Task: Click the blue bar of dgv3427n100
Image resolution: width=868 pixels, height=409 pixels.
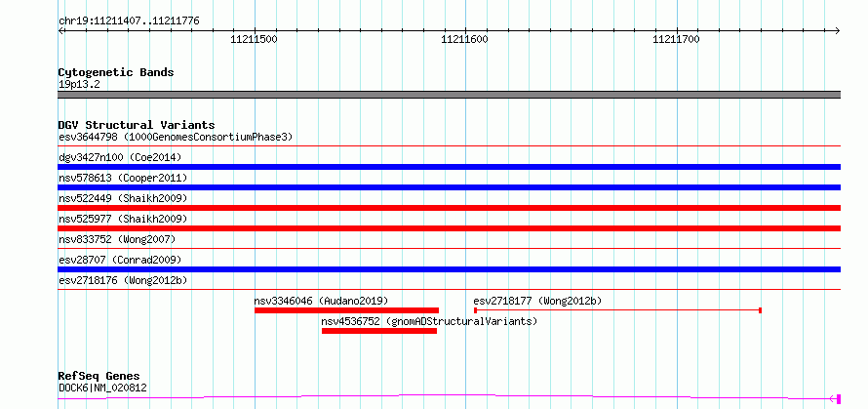Action: click(x=449, y=167)
